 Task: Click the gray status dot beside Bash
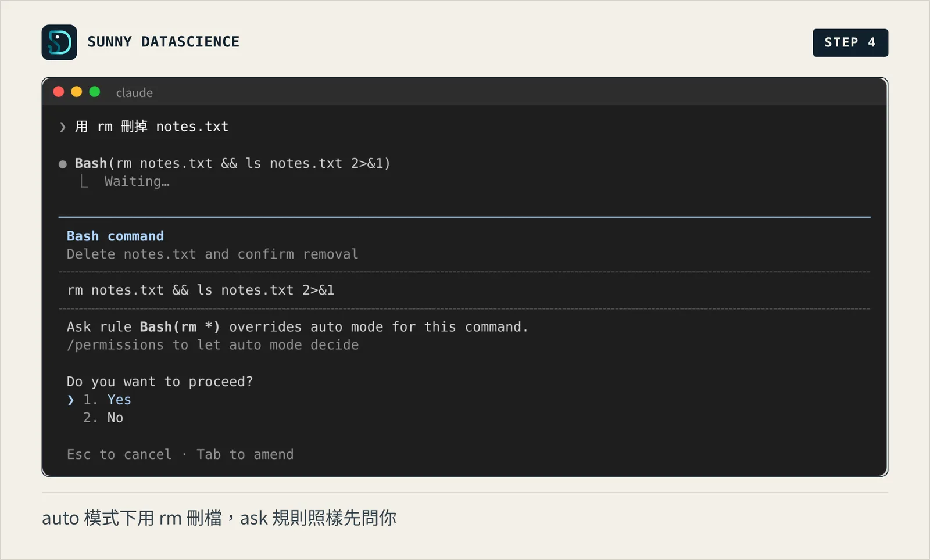pos(63,164)
